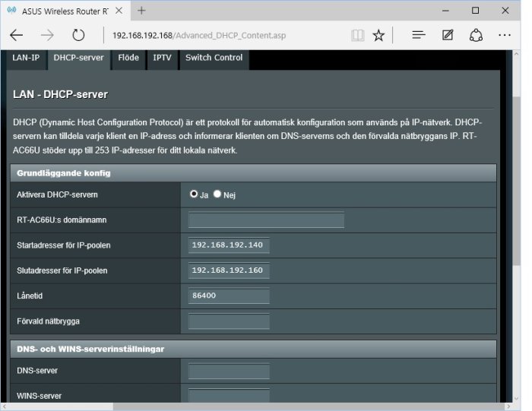
Task: Click the Slutadresser för IP-poolen label
Action: (62, 271)
